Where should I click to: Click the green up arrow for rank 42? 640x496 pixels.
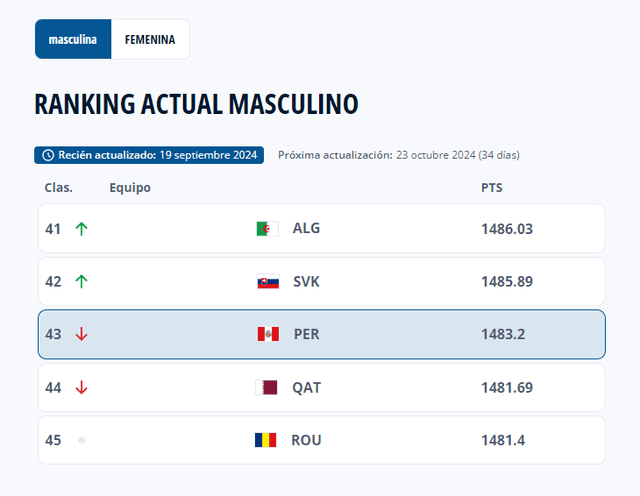coord(82,282)
